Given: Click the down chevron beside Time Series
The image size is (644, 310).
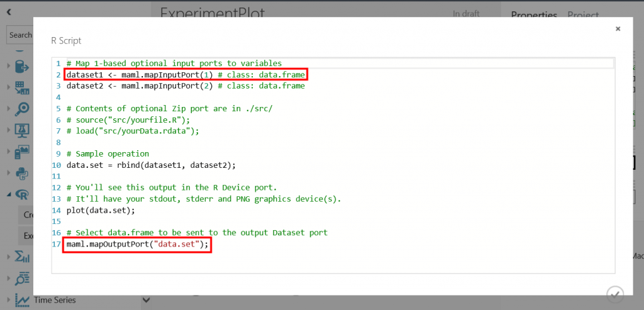Looking at the screenshot, I should [146, 300].
